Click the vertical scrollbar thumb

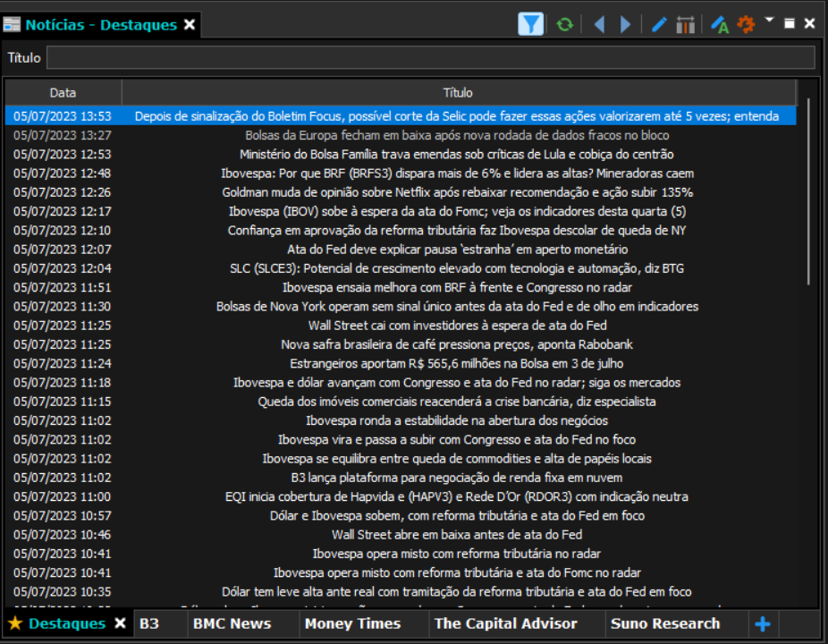tap(808, 191)
